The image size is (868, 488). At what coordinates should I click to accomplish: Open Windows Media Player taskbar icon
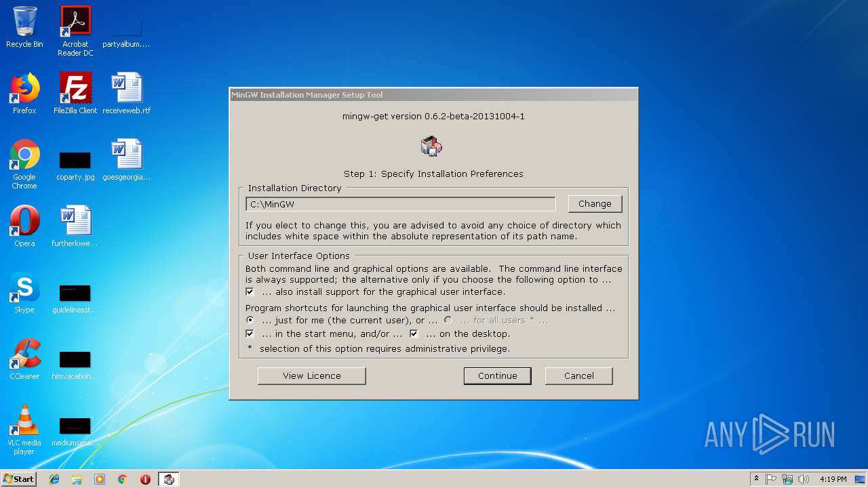[100, 479]
